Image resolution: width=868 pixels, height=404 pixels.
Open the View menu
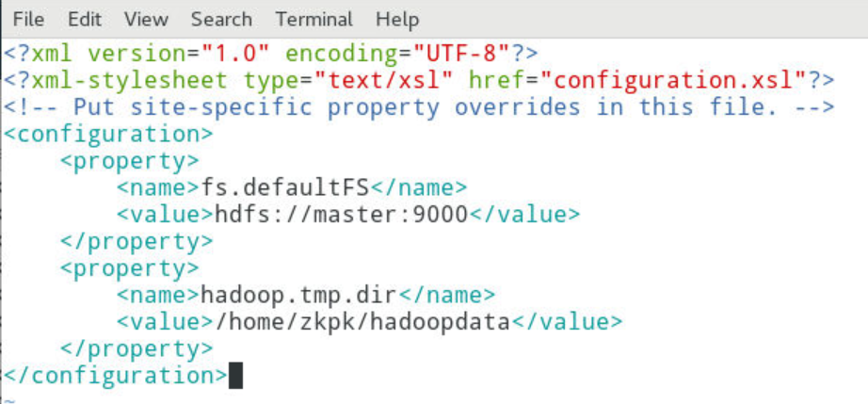[146, 20]
